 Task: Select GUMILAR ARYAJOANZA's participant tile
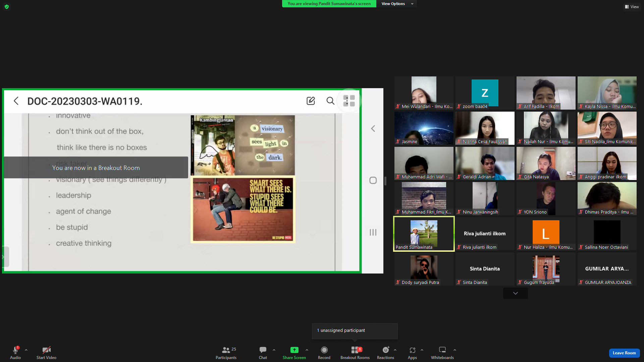click(x=607, y=269)
